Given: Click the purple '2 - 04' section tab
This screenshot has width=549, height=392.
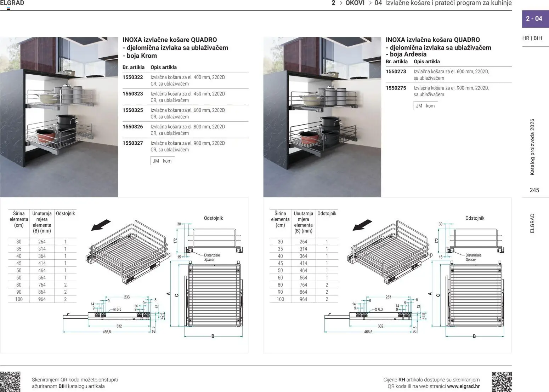Looking at the screenshot, I should click(536, 19).
